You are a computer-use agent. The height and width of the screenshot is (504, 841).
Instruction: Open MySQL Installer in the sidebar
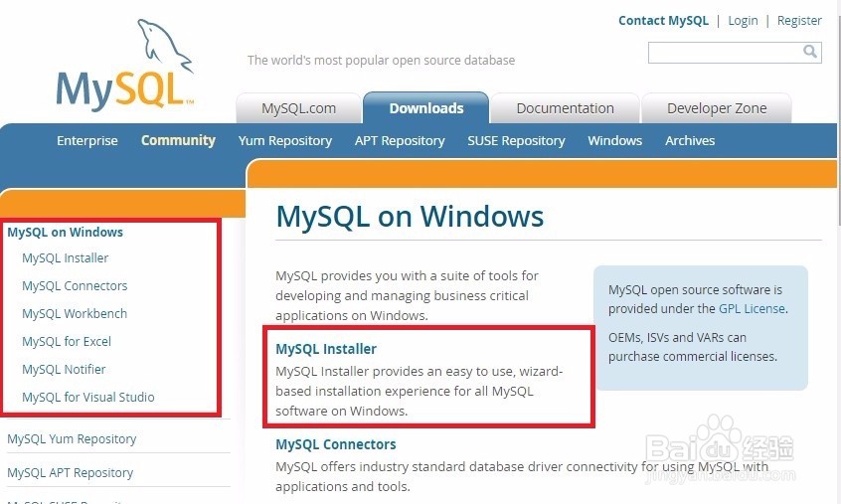point(65,257)
